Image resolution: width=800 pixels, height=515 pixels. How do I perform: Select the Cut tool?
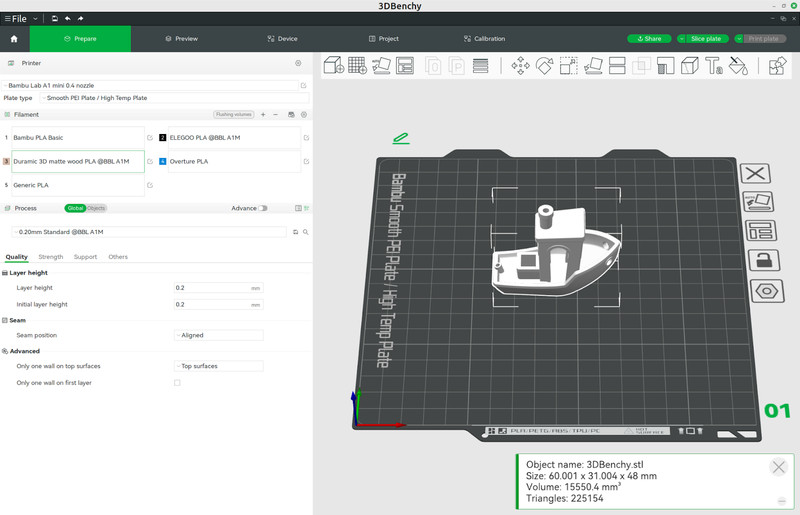pyautogui.click(x=617, y=65)
